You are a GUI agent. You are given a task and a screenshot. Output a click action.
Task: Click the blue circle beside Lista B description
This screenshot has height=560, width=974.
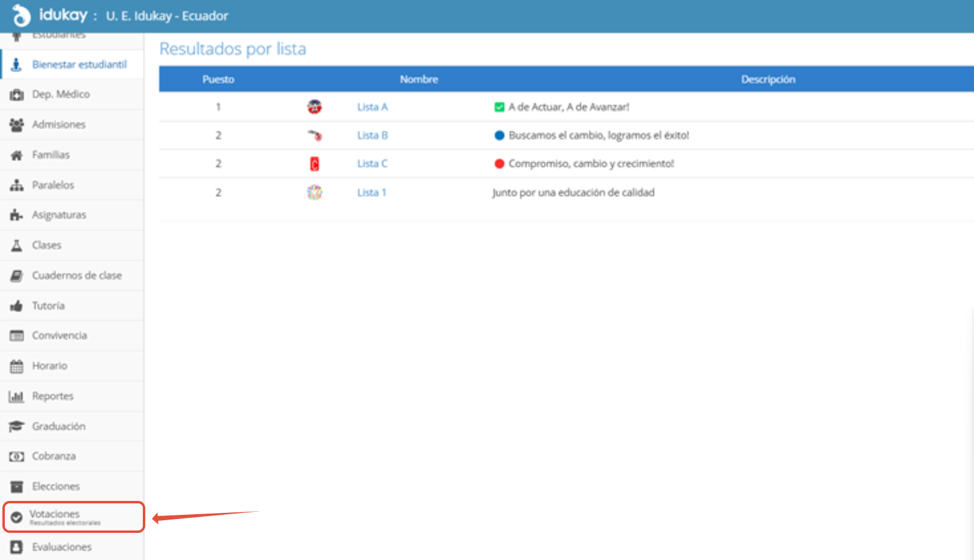pyautogui.click(x=499, y=135)
